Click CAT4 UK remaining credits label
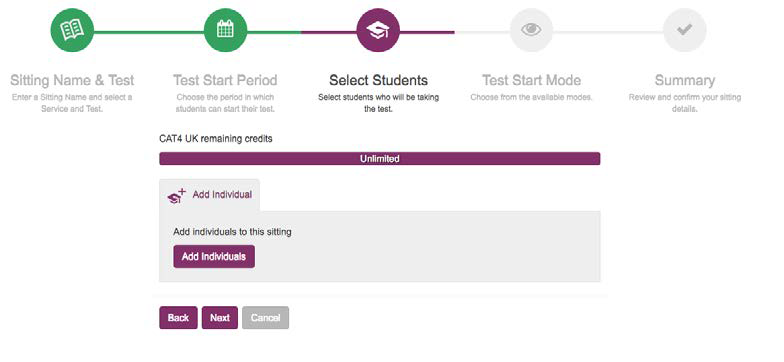This screenshot has height=362, width=784. tap(216, 138)
